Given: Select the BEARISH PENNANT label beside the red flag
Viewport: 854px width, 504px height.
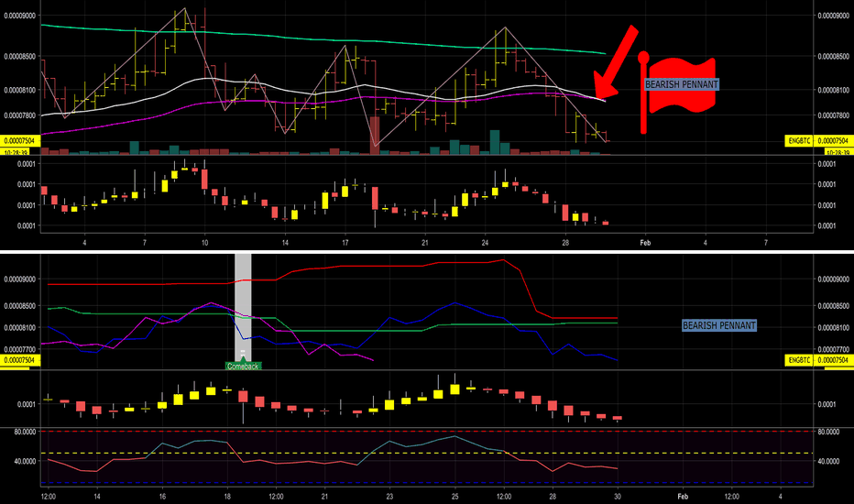Looking at the screenshot, I should (x=682, y=84).
